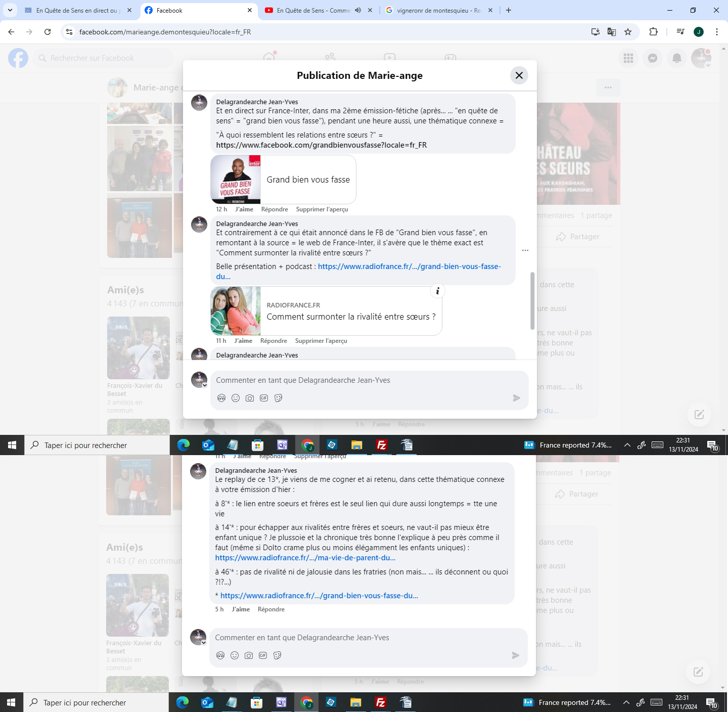Reload the Facebook page
Image resolution: width=728 pixels, height=712 pixels.
pyautogui.click(x=48, y=32)
